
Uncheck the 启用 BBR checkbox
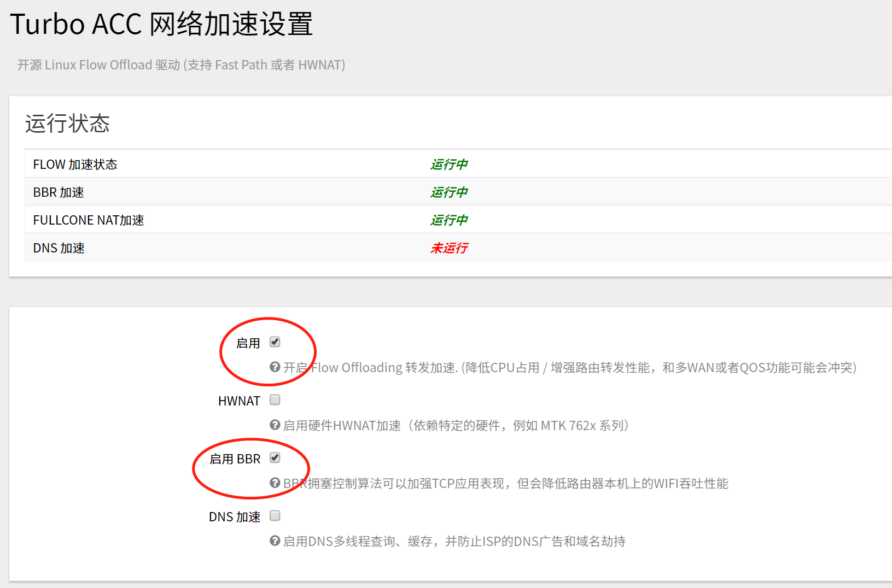coord(275,458)
